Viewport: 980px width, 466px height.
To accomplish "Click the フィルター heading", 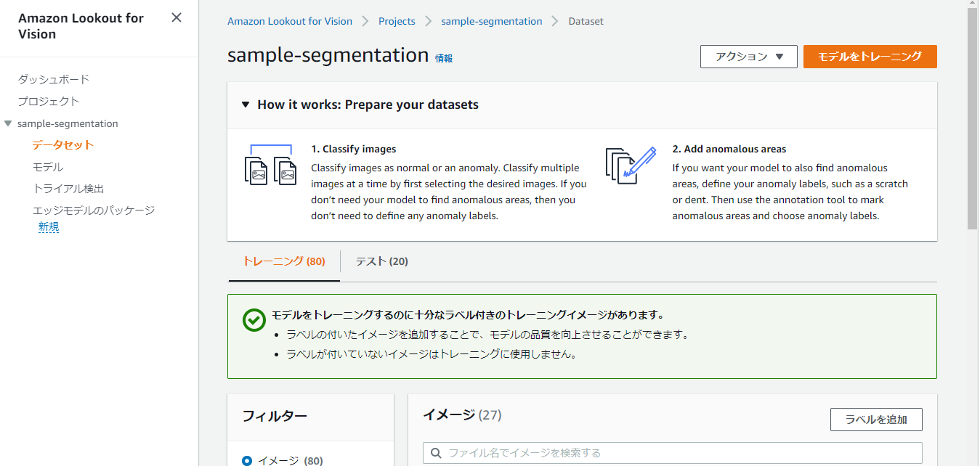I will point(275,416).
